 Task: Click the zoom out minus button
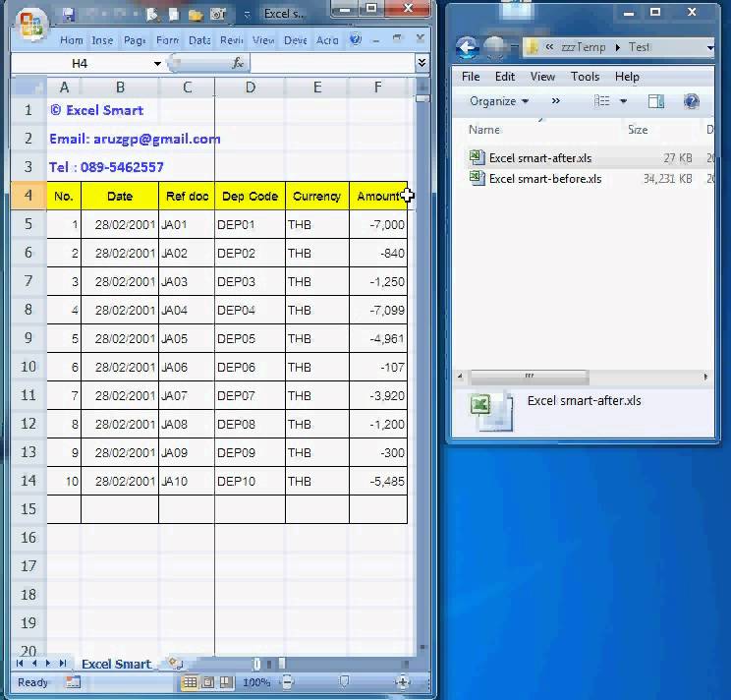(287, 682)
